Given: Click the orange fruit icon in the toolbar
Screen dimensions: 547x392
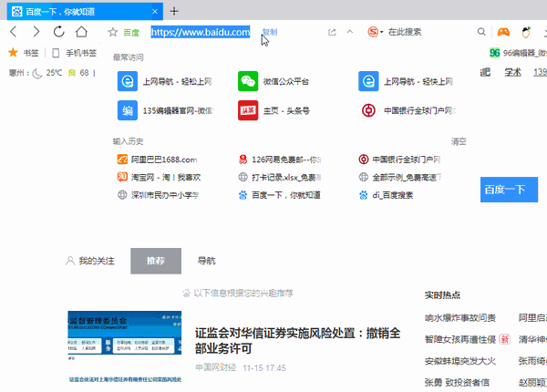Looking at the screenshot, I should coord(526,32).
